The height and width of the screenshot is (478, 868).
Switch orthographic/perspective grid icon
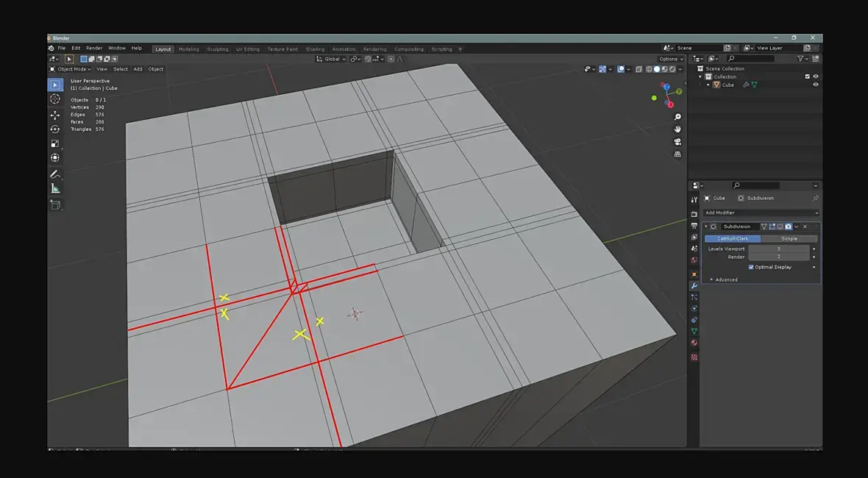(677, 154)
